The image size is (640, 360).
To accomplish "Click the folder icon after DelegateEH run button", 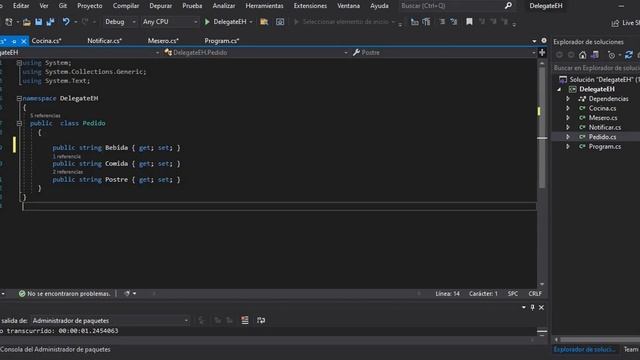I will 264,22.
